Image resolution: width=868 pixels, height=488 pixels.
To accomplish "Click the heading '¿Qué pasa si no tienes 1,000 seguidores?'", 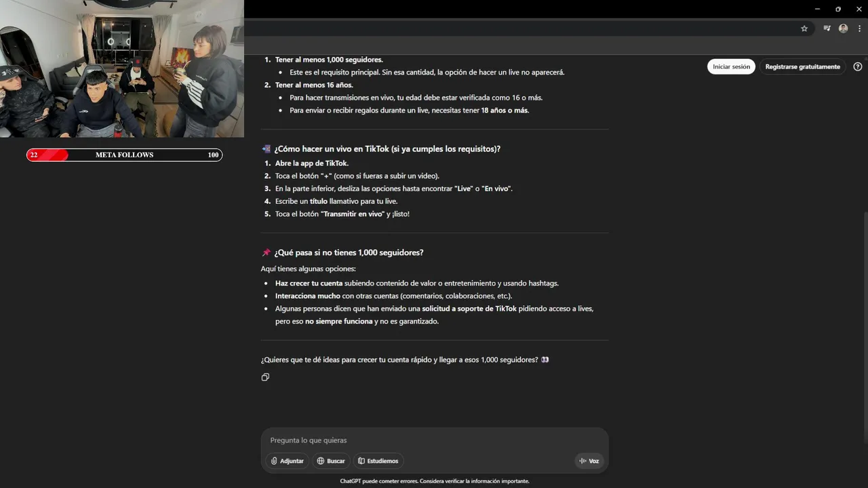I will click(x=349, y=252).
